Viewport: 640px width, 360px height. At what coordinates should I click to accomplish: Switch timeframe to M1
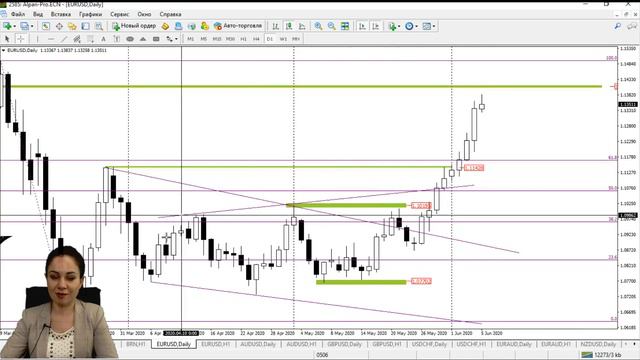point(191,39)
